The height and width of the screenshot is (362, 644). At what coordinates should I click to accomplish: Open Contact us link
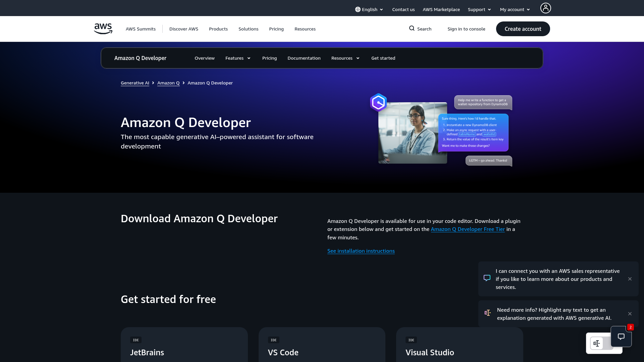[x=404, y=9]
